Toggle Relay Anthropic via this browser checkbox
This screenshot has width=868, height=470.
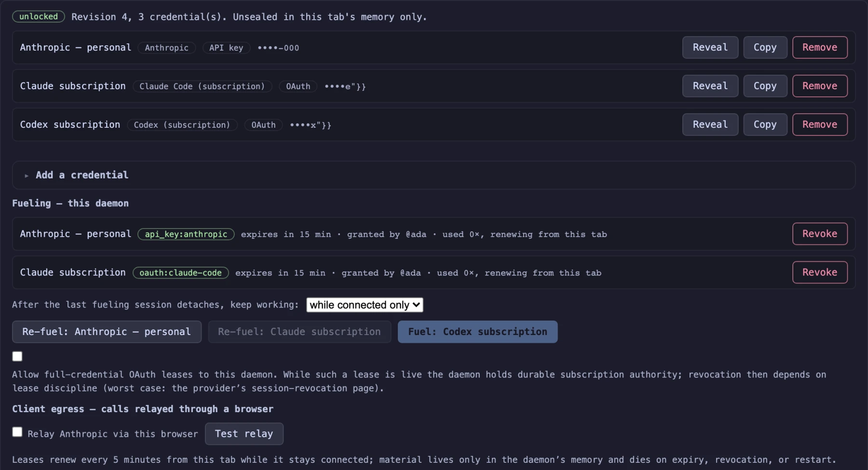(17, 432)
